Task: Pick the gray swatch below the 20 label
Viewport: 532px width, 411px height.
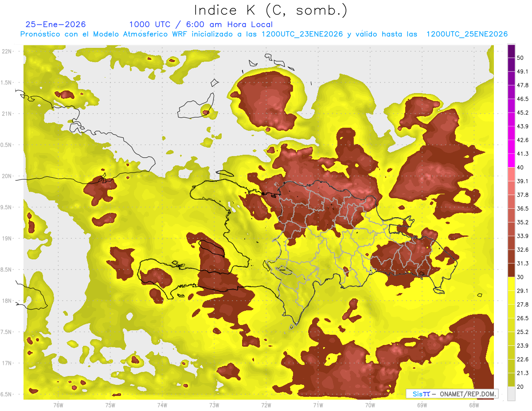Action: [x=511, y=393]
